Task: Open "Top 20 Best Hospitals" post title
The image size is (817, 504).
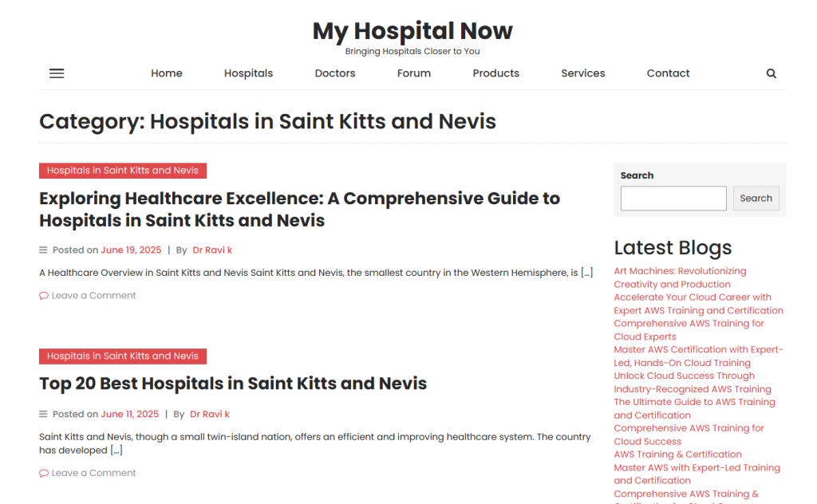Action: pos(233,384)
